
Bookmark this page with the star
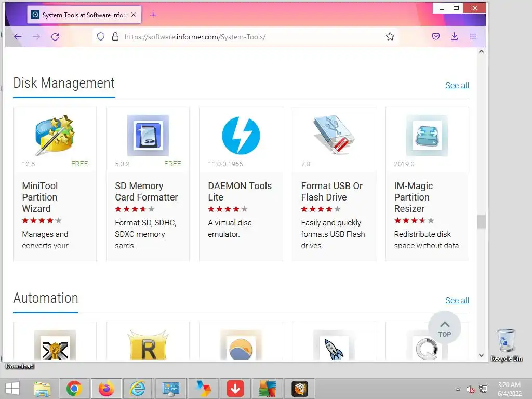point(390,37)
